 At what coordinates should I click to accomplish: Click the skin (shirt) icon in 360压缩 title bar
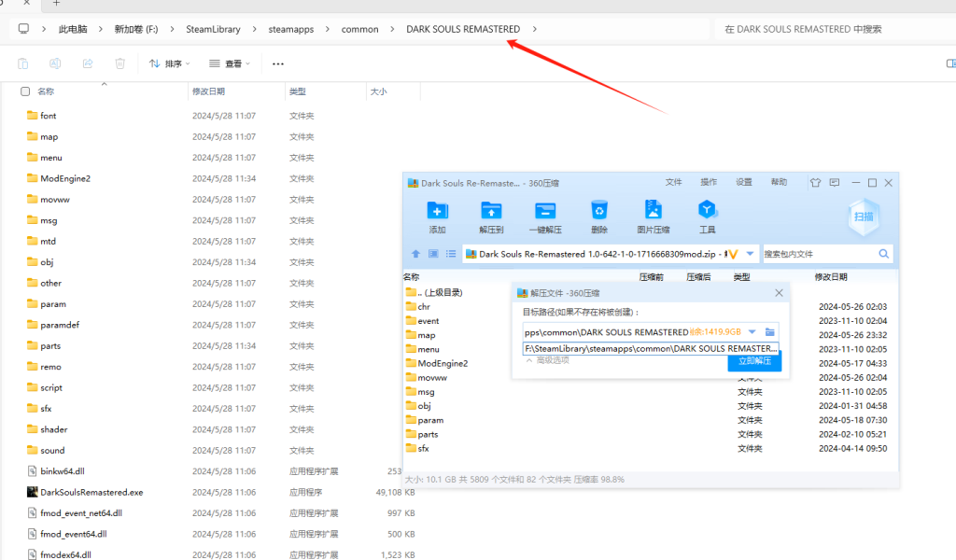point(815,182)
